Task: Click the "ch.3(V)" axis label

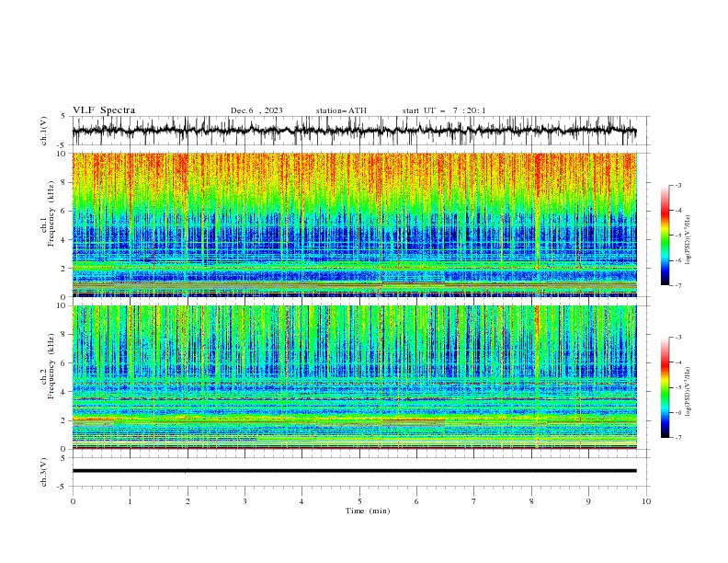Action: pyautogui.click(x=44, y=472)
